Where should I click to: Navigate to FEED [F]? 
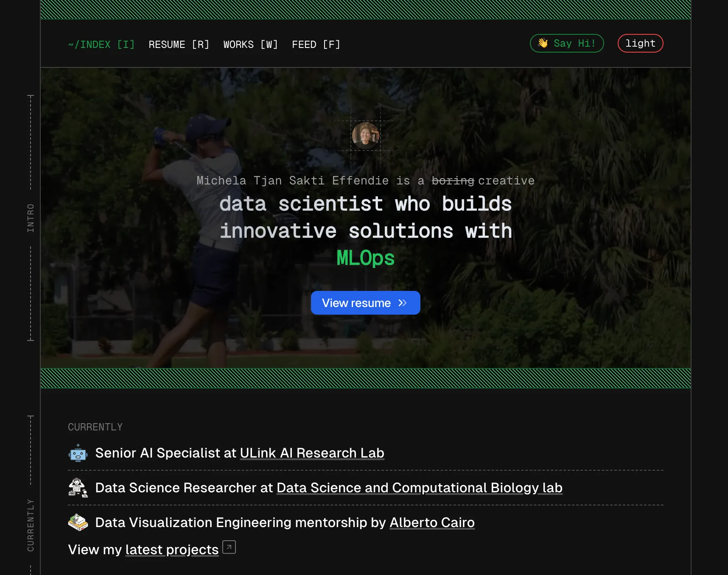click(x=316, y=45)
